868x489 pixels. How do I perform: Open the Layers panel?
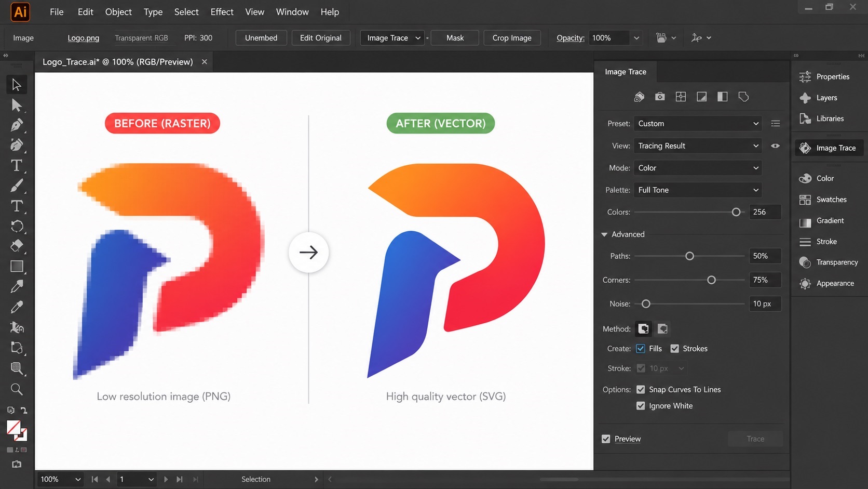click(818, 98)
